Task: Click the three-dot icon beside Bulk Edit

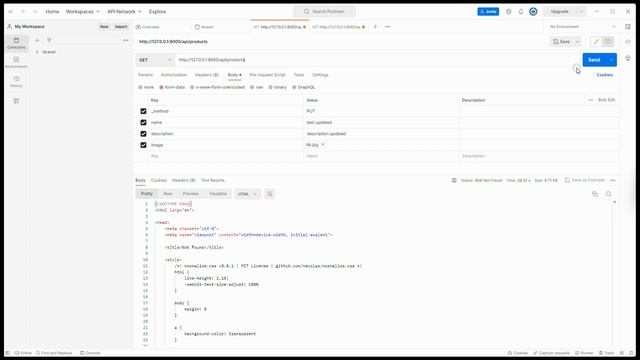Action: tap(591, 100)
